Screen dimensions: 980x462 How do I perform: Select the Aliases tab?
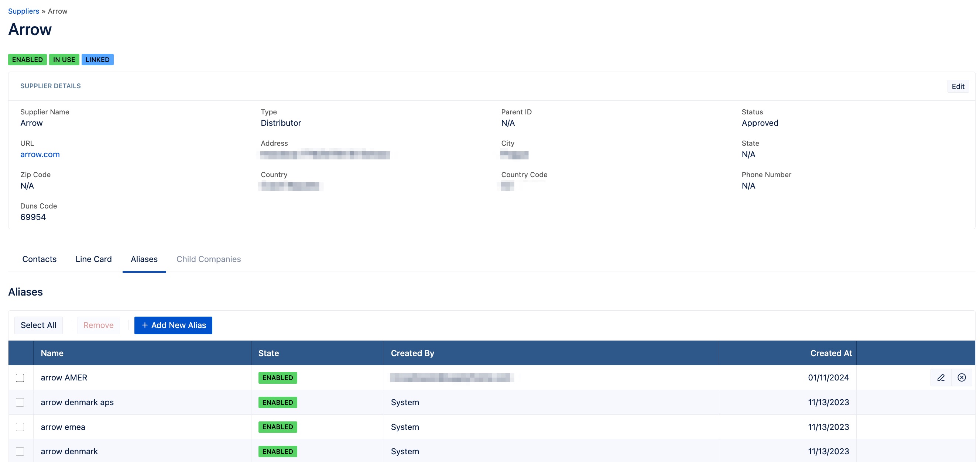click(144, 259)
